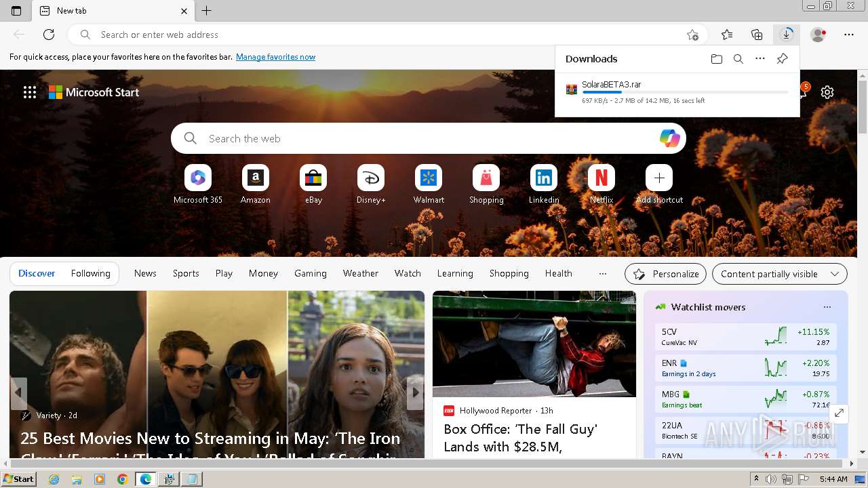Open the Learning category
Viewport: 868px width, 488px height.
pos(455,274)
